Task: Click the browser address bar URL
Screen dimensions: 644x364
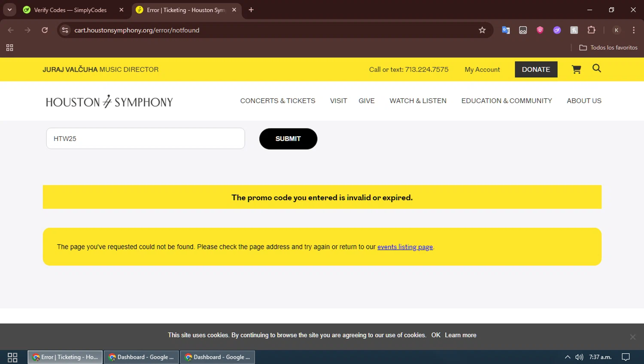Action: [137, 30]
